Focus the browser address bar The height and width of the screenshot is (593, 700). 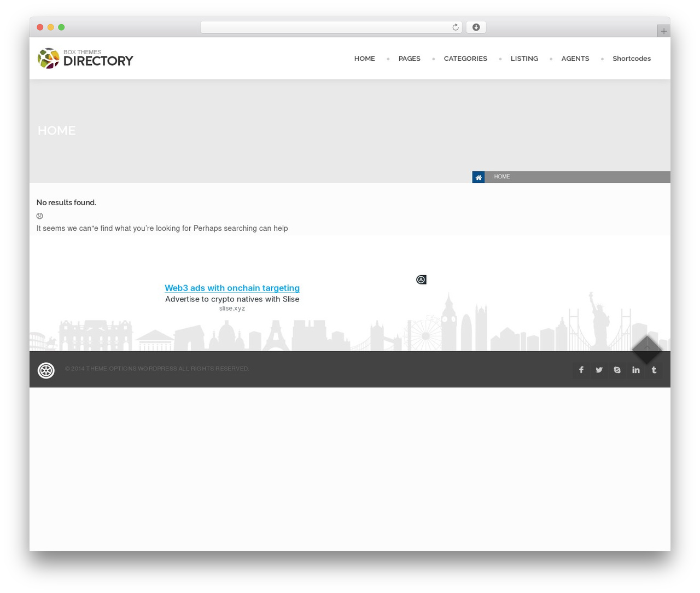[x=331, y=27]
